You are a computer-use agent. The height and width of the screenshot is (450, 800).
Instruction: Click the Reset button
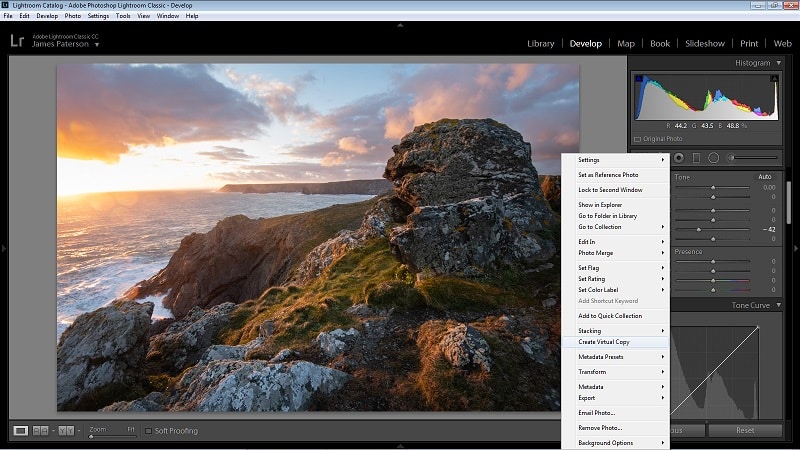point(745,430)
